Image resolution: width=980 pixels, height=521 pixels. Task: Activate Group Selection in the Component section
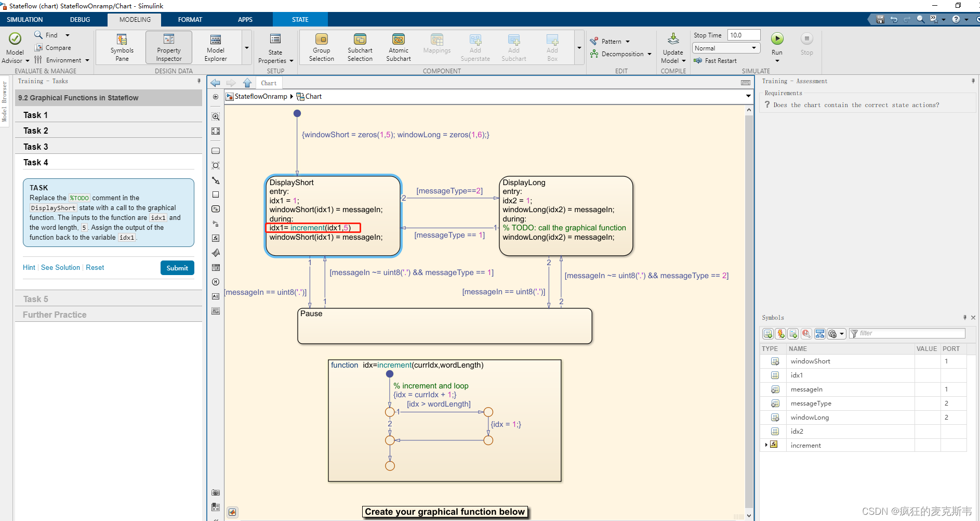(321, 47)
